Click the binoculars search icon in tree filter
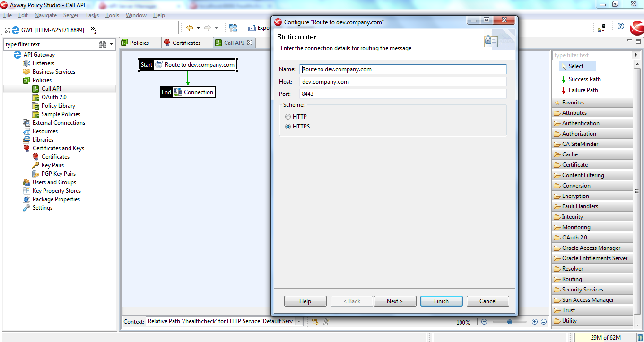The height and width of the screenshot is (342, 644). (103, 44)
